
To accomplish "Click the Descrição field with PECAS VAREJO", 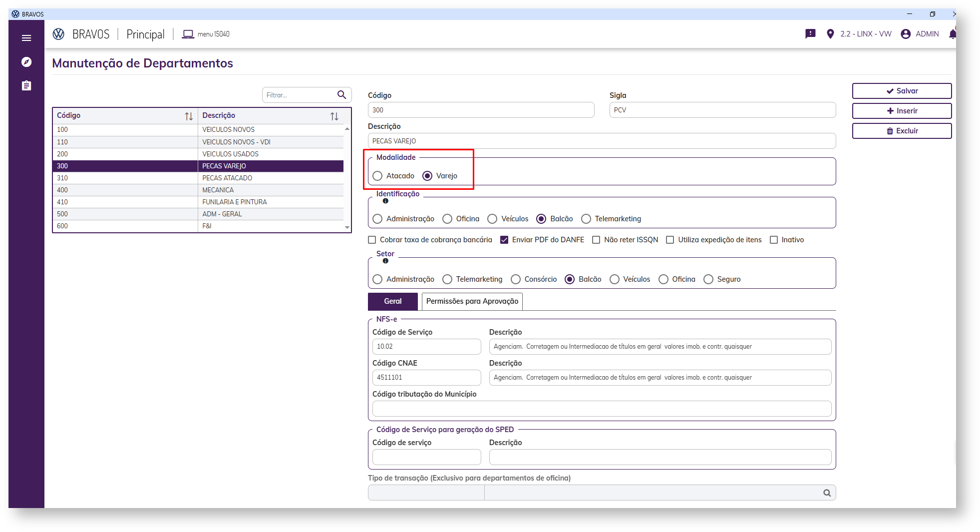I will point(602,141).
